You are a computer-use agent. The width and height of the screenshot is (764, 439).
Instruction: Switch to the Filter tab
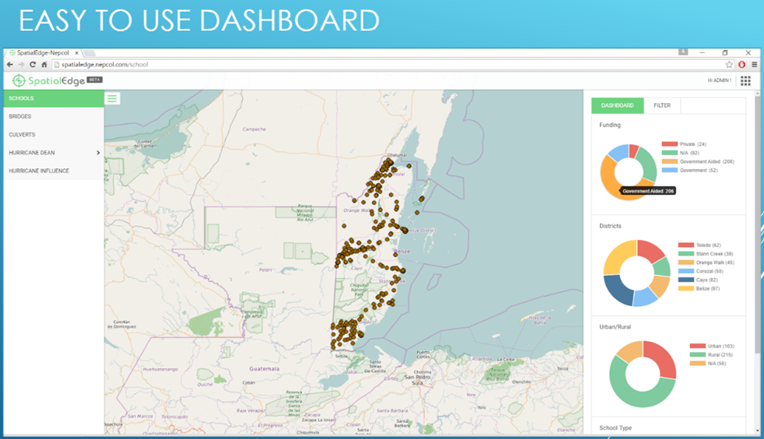click(x=662, y=105)
